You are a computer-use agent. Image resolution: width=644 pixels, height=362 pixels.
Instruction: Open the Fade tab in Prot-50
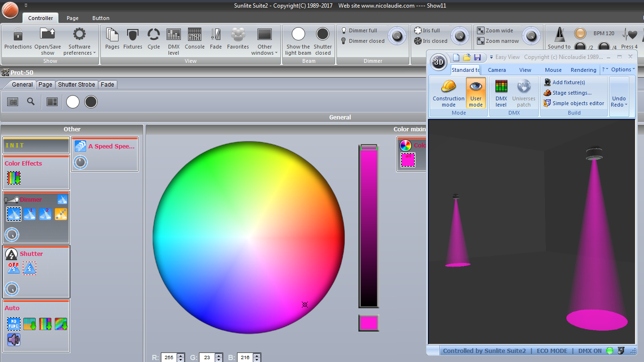point(108,85)
